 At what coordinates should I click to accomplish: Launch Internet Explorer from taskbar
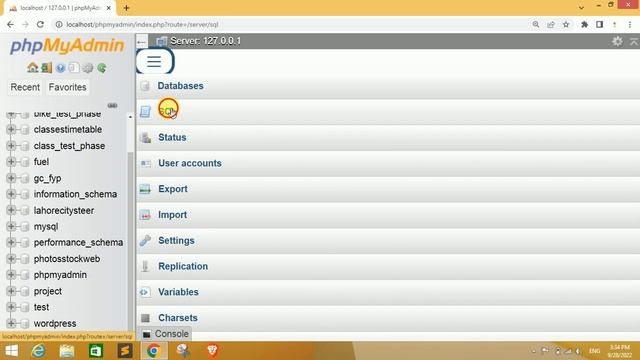click(x=38, y=351)
